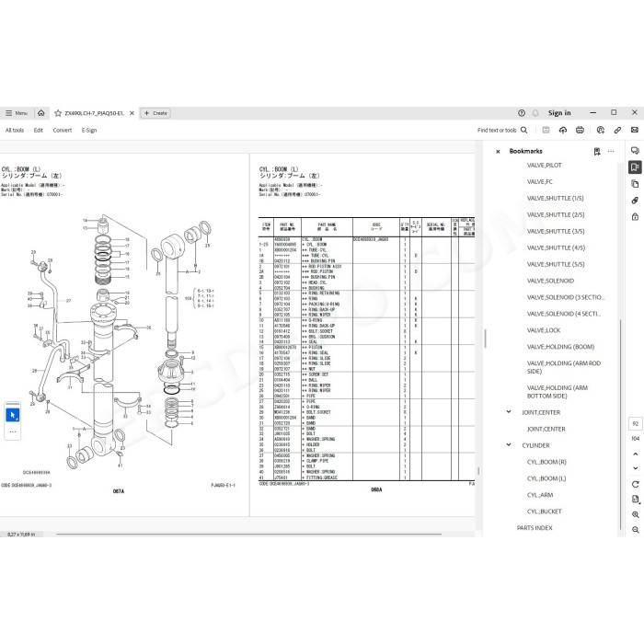Screen dimensions: 644x644
Task: Go to the Home icon tab
Action: coord(41,113)
